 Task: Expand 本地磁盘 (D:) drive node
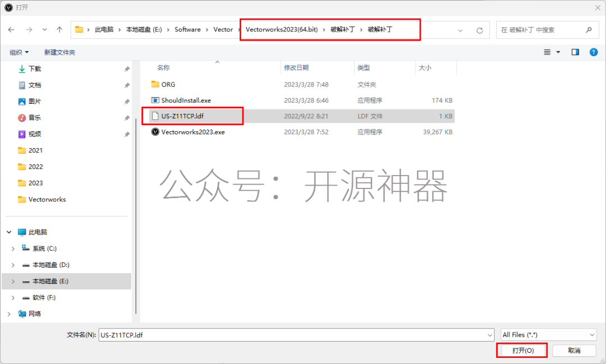[13, 265]
